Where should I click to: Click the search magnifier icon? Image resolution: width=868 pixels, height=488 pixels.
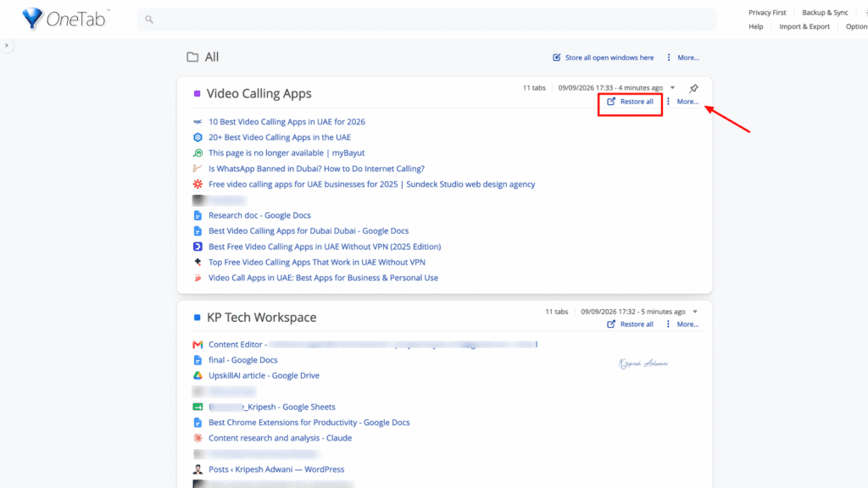[x=149, y=19]
